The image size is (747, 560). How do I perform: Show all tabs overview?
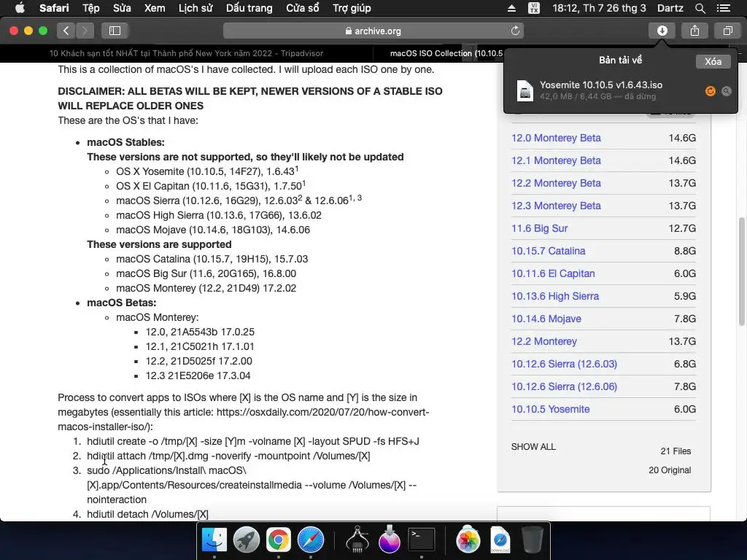coord(727,31)
